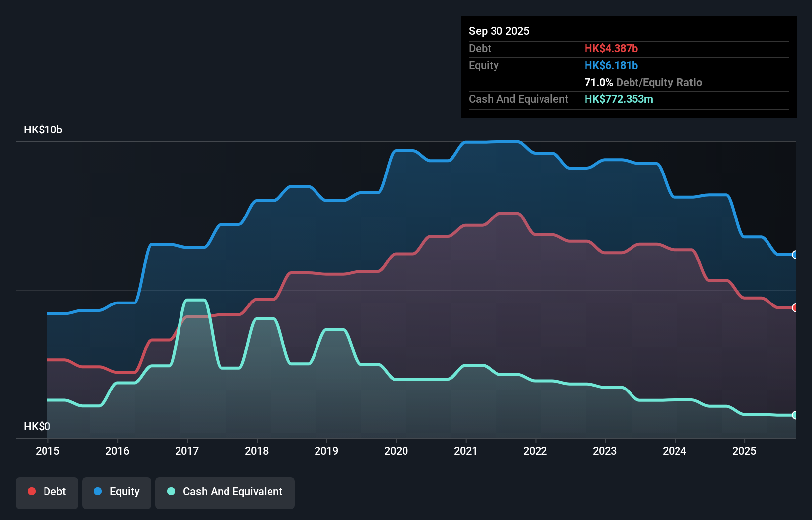Expand the 71.0% Debt/Equity Ratio row

[x=643, y=82]
